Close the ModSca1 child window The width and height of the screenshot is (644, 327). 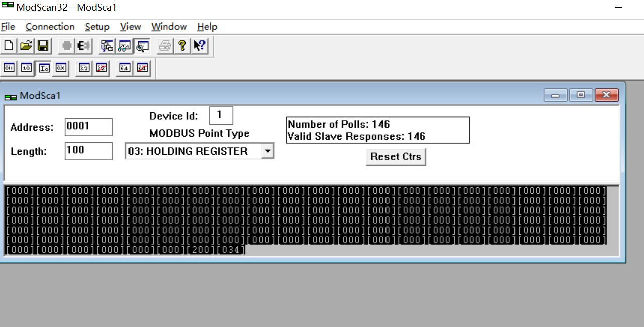(607, 95)
